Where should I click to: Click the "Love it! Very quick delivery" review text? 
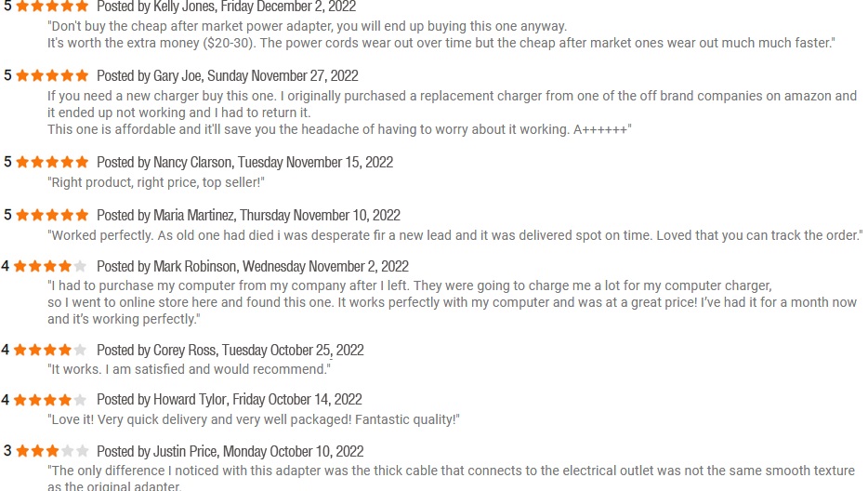(253, 419)
